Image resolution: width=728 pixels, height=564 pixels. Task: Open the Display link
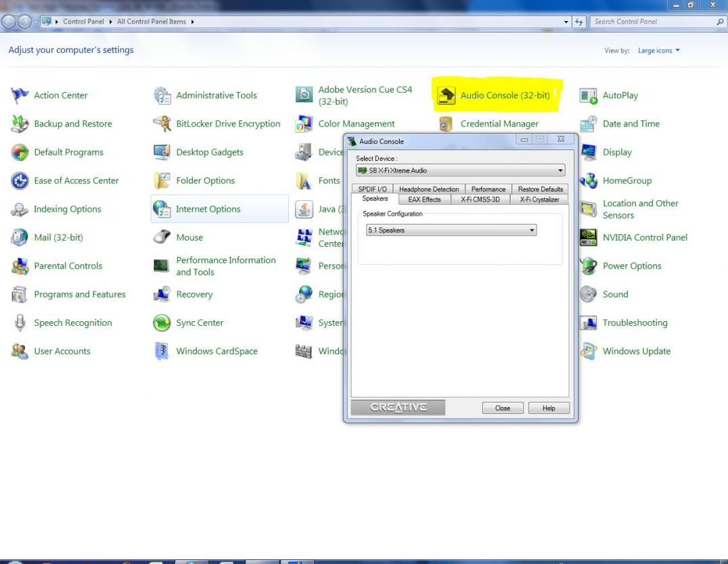coord(617,152)
